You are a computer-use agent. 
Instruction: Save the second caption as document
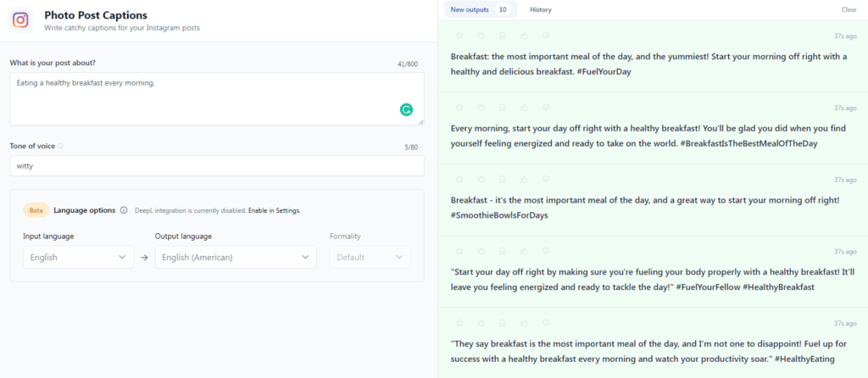503,108
